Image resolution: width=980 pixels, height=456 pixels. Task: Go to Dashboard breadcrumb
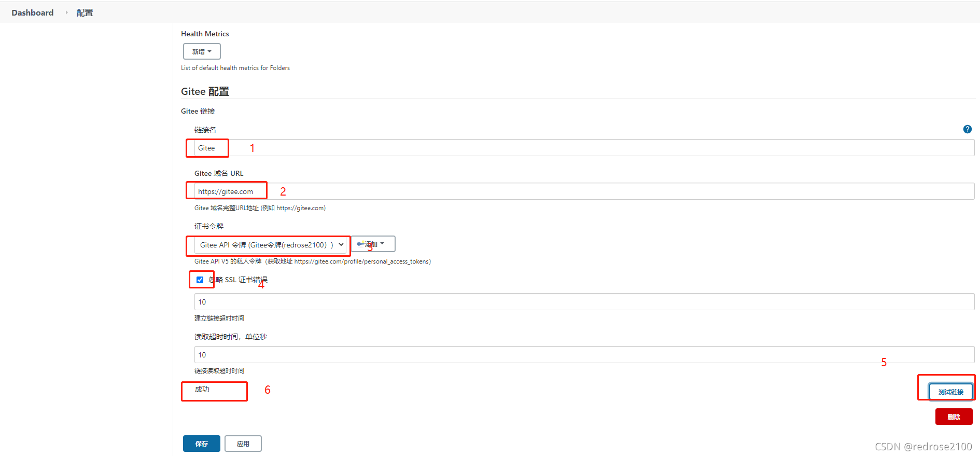33,12
